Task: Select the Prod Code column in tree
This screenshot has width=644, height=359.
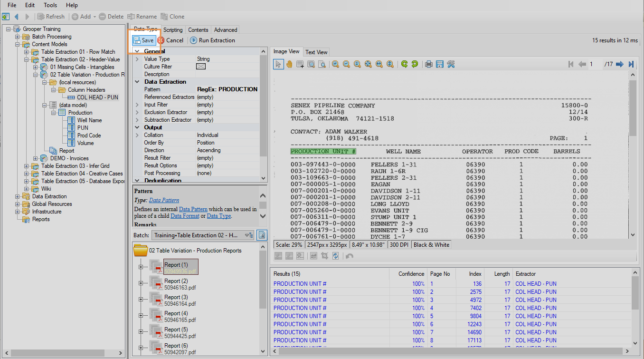Action: click(x=89, y=136)
